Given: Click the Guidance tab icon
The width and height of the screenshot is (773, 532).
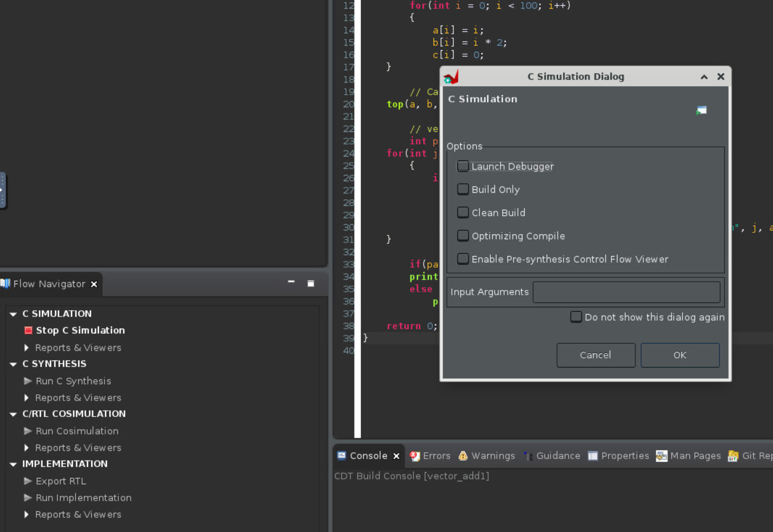Looking at the screenshot, I should coord(528,456).
